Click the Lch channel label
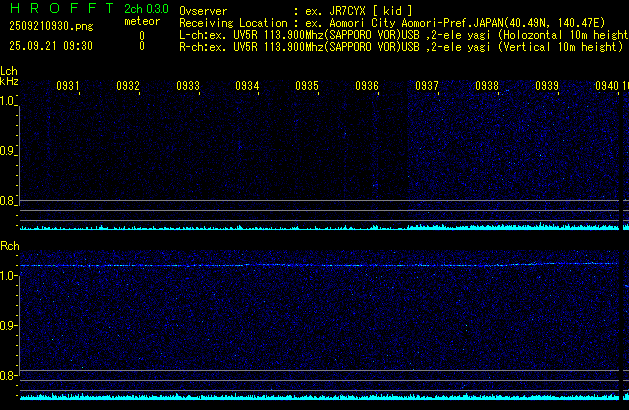This screenshot has width=629, height=410. coord(9,71)
